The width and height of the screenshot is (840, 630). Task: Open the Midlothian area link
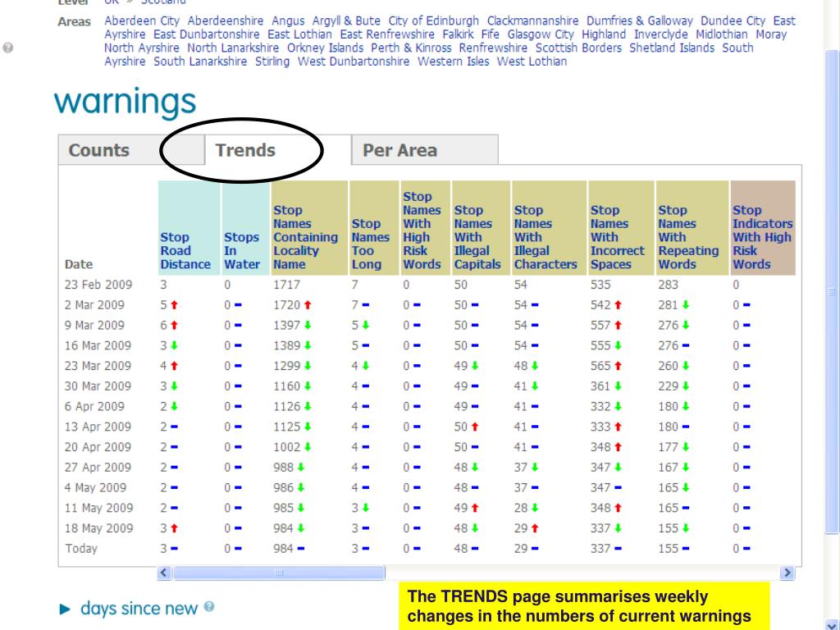(722, 34)
